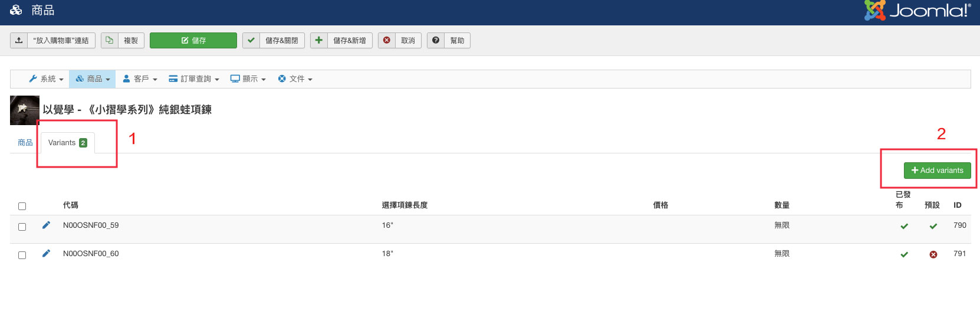Click the 16" length cell
This screenshot has height=311, width=980.
[x=387, y=225]
